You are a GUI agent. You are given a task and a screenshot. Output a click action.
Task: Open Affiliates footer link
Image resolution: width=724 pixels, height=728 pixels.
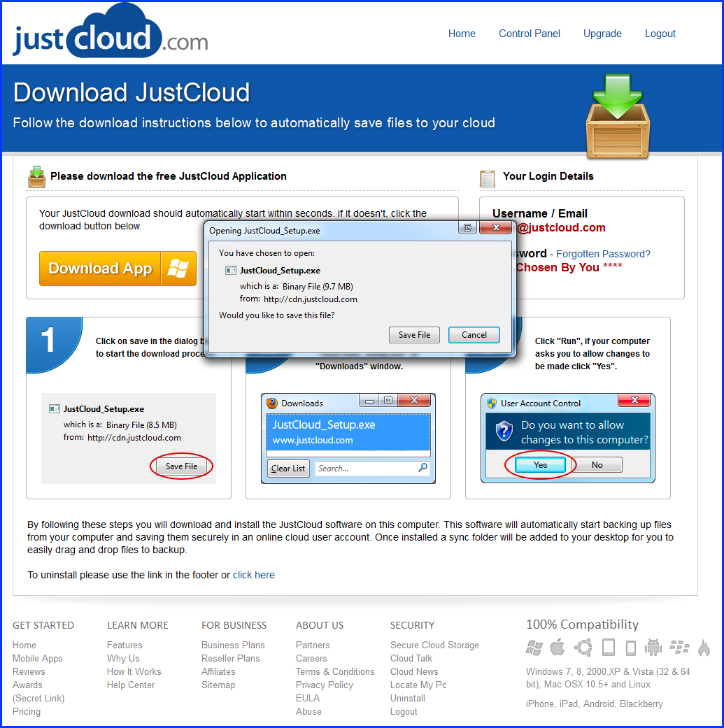tap(218, 671)
